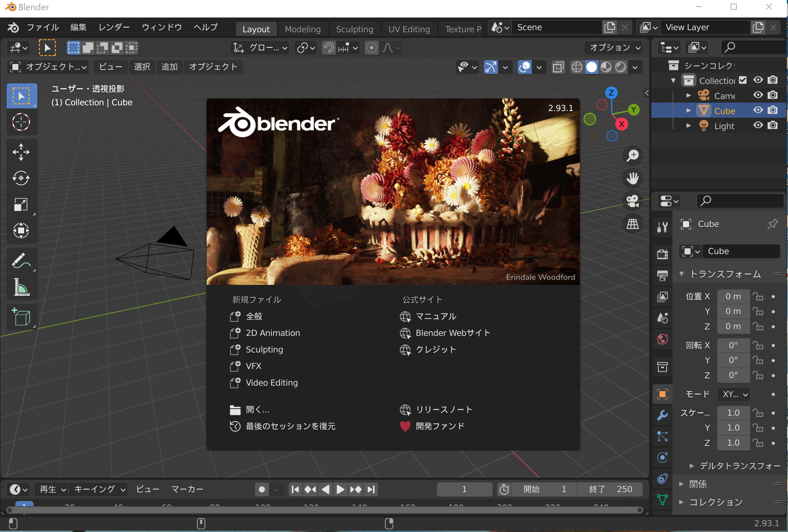Toggle camera view icon
Viewport: 788px width, 532px height.
click(633, 201)
